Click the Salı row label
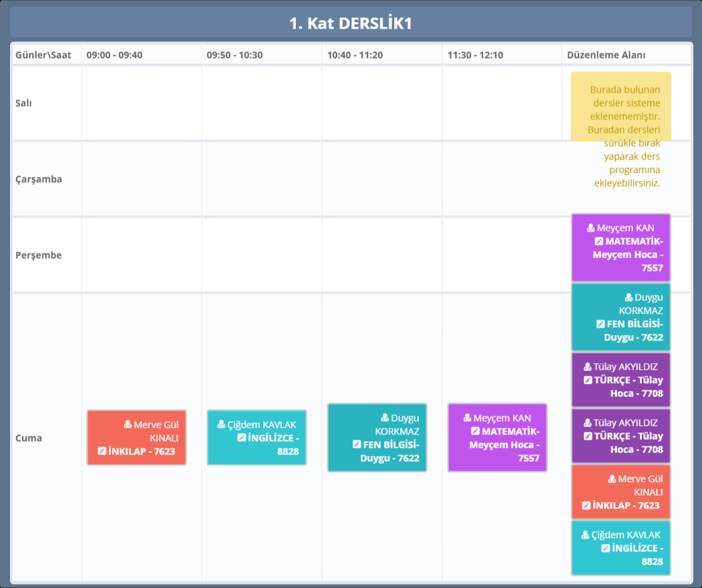This screenshot has height=588, width=702. 24,103
